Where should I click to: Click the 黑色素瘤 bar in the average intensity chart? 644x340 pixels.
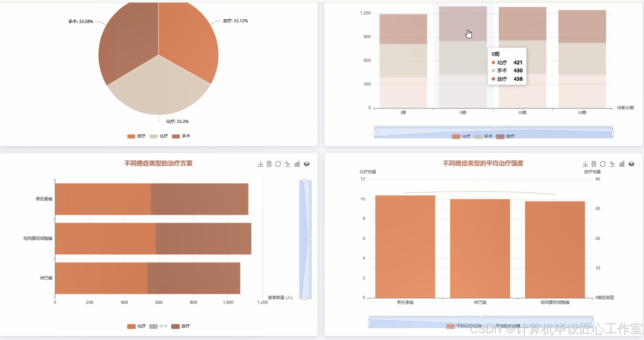point(405,247)
